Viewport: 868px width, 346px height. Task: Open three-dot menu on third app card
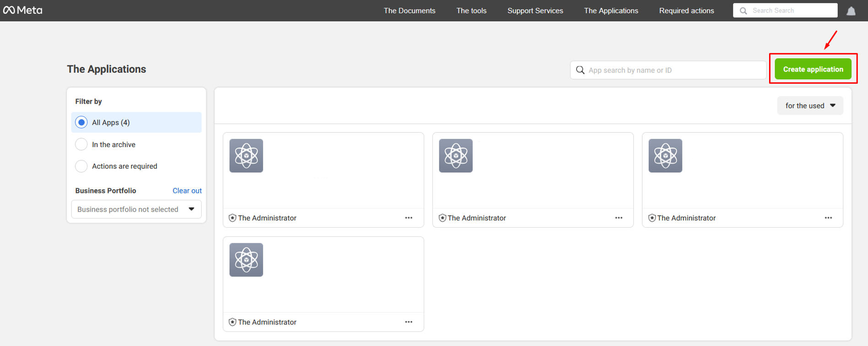coord(828,218)
